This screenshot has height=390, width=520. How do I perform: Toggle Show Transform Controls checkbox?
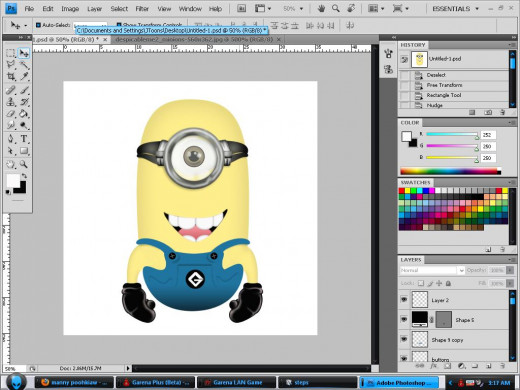[x=119, y=25]
